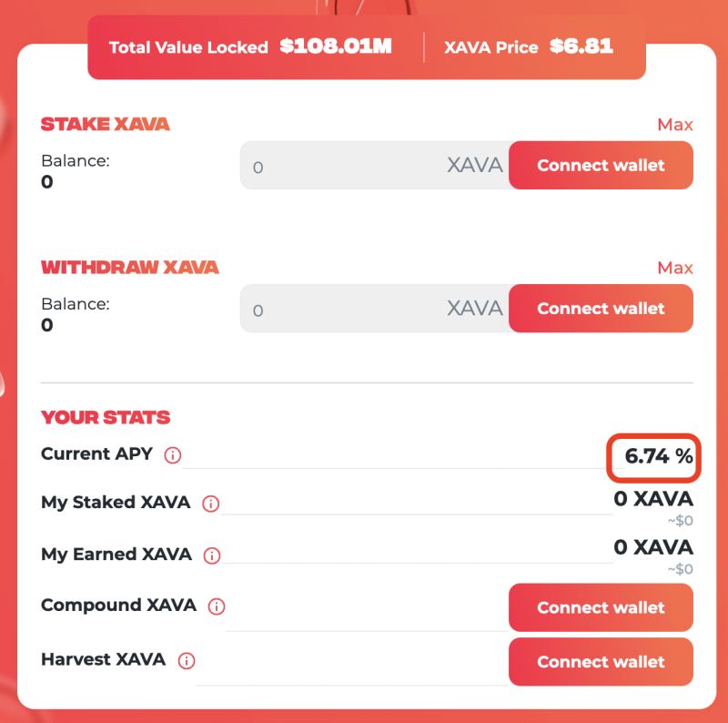
Task: Click Connect wallet in the Withdraw XAVA row
Action: pyautogui.click(x=601, y=309)
